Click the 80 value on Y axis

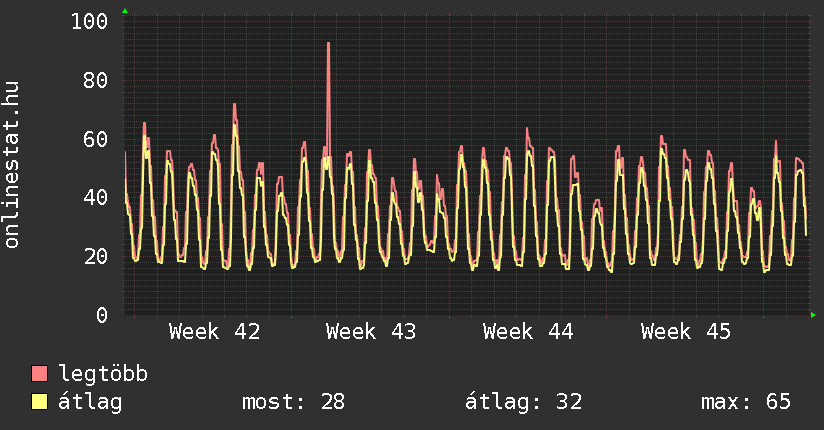[95, 80]
